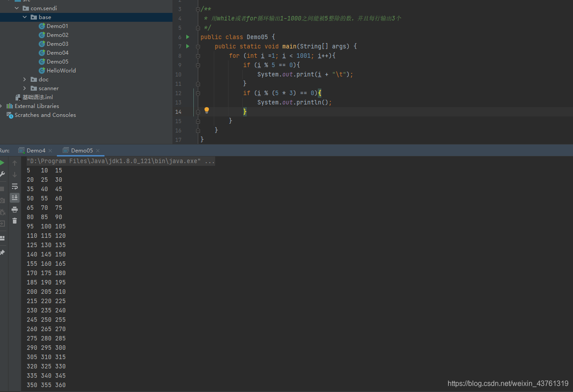
Task: Select Demo05 in the project tree
Action: pyautogui.click(x=57, y=62)
